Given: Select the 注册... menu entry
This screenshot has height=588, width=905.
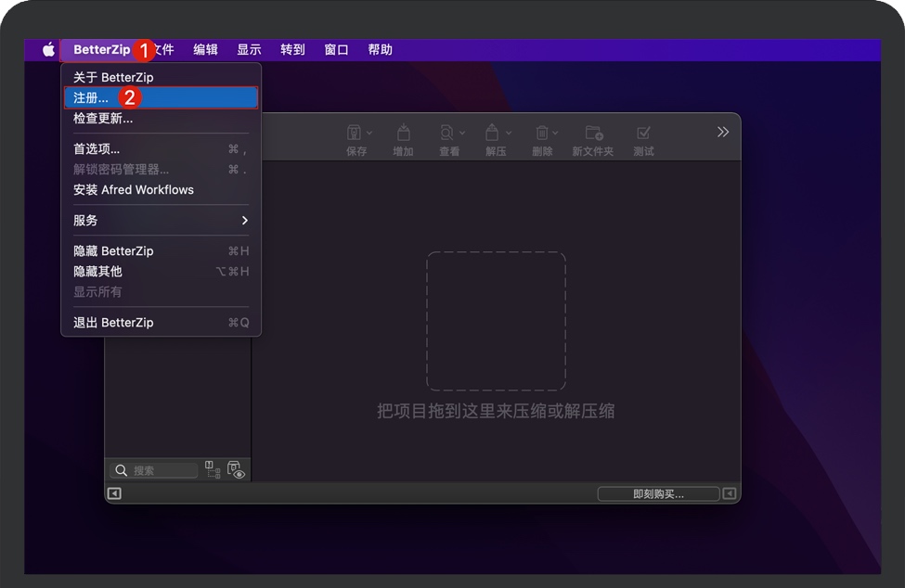Looking at the screenshot, I should tap(161, 97).
